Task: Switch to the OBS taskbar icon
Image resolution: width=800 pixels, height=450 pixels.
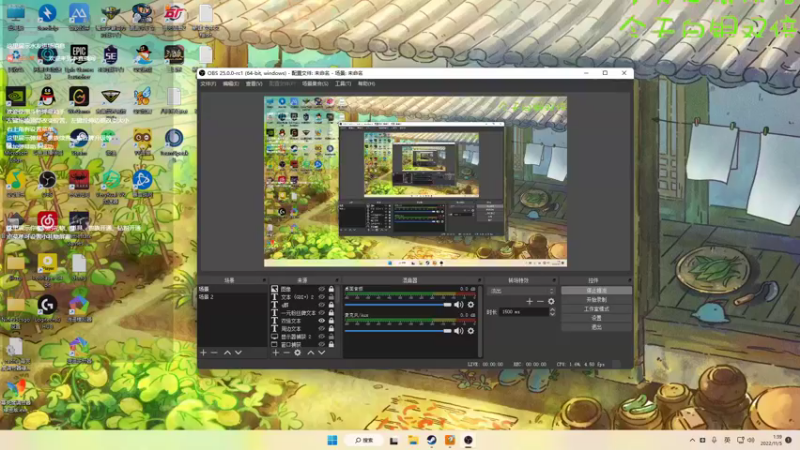Action: (x=468, y=440)
